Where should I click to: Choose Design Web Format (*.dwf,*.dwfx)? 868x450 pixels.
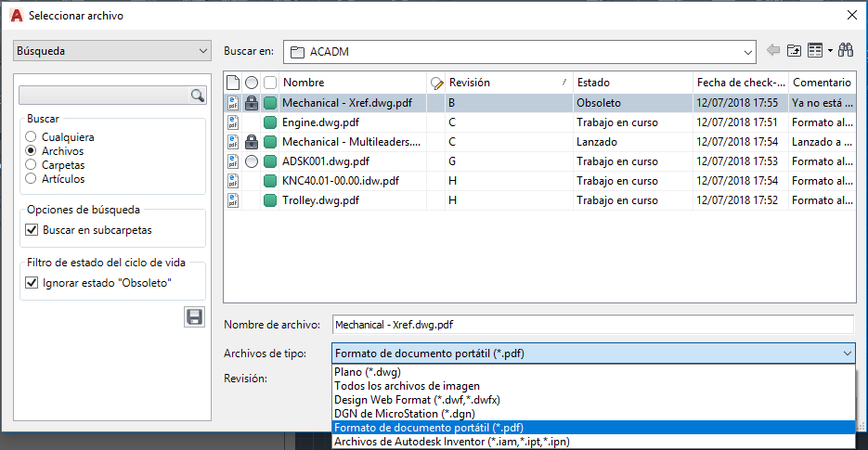pos(593,400)
